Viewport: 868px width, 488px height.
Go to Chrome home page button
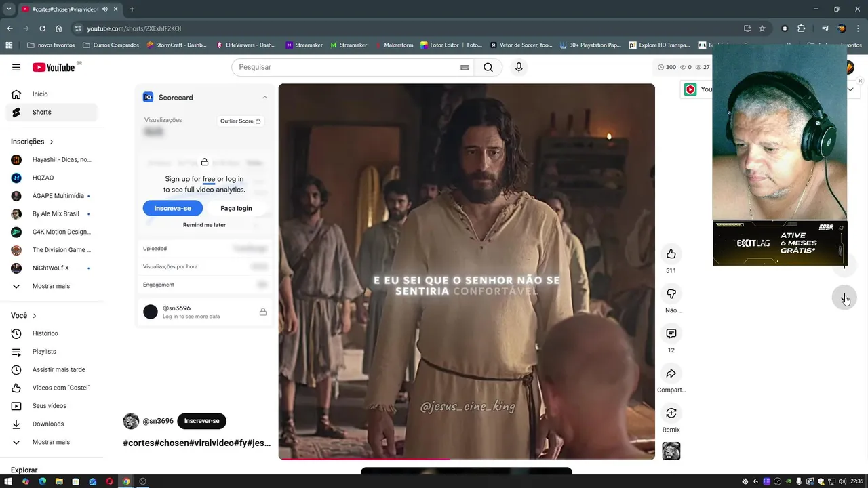(58, 28)
